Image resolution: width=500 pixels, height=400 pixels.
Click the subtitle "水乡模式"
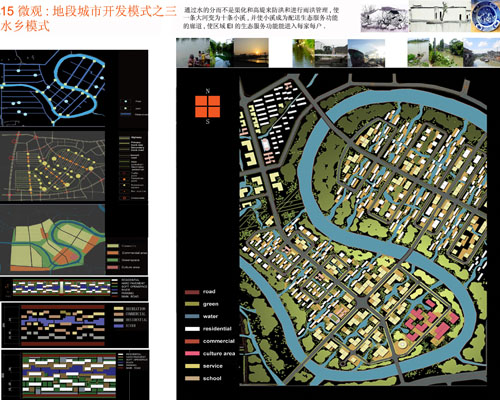tap(25, 26)
